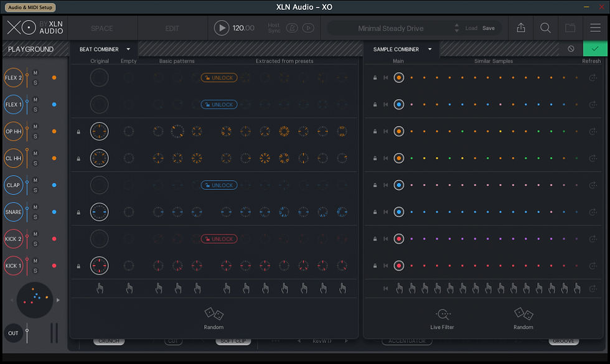Open the Beat Combiner dropdown
The image size is (610, 364).
pos(105,49)
